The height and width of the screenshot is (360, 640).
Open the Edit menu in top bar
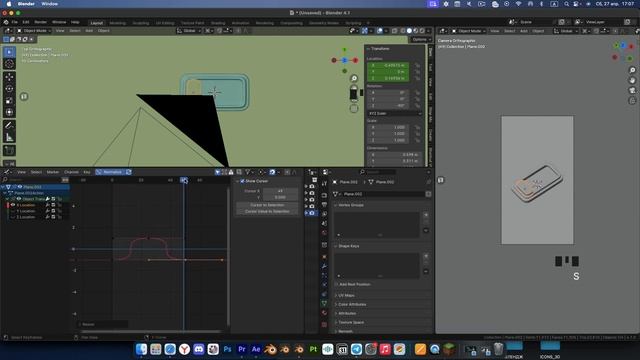point(26,22)
